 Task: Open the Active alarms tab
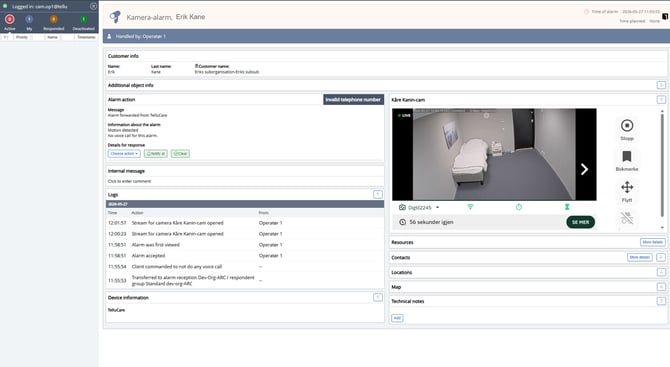(x=9, y=22)
